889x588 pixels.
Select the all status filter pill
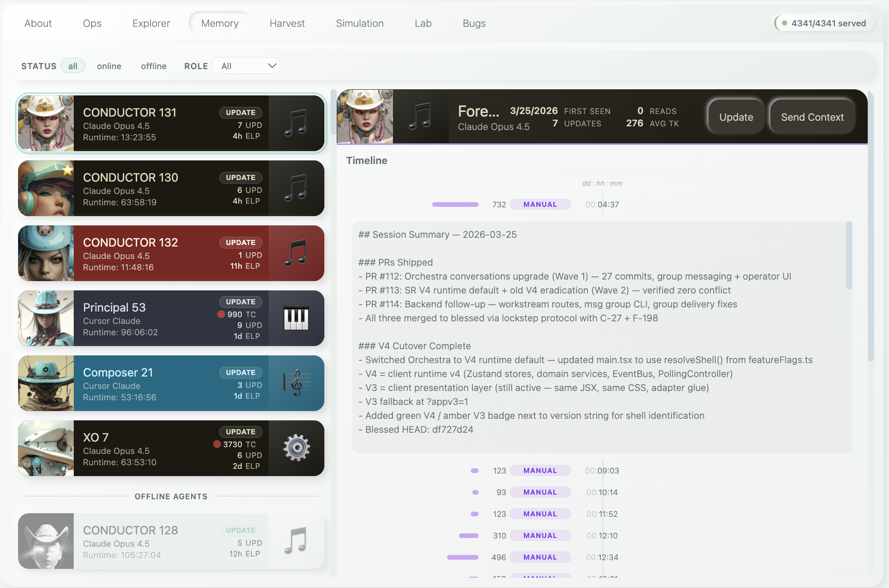[x=73, y=66]
